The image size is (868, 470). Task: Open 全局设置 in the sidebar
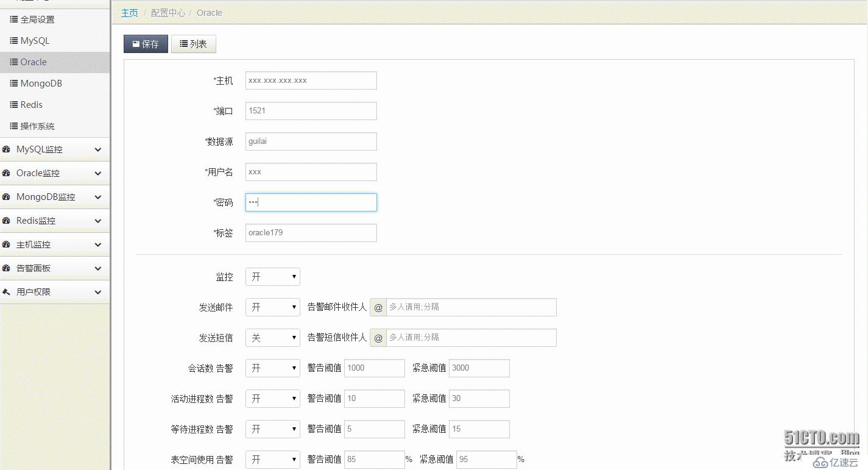pos(55,20)
